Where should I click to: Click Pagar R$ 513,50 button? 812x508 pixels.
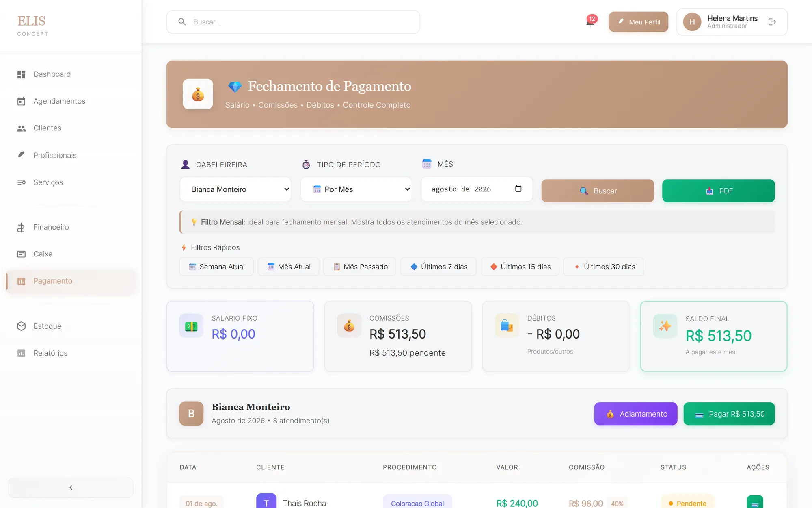(729, 414)
